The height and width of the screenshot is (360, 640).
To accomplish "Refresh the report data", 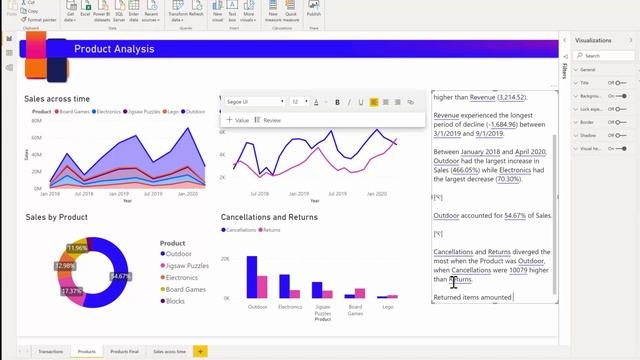I will tap(196, 9).
